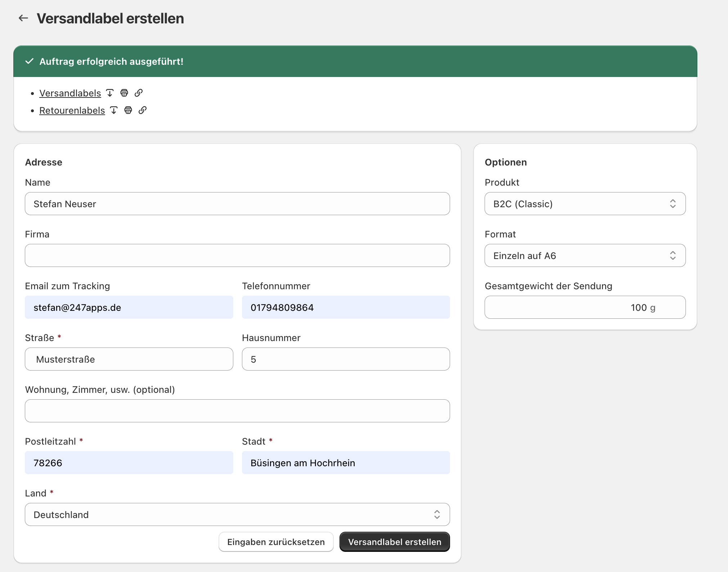Open the Produkt dropdown
This screenshot has height=572, width=728.
point(585,204)
